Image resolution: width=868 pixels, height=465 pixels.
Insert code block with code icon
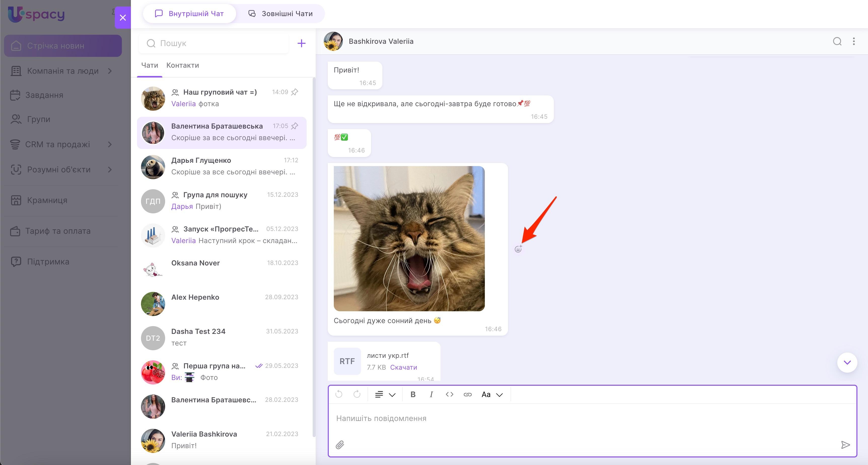tap(449, 394)
